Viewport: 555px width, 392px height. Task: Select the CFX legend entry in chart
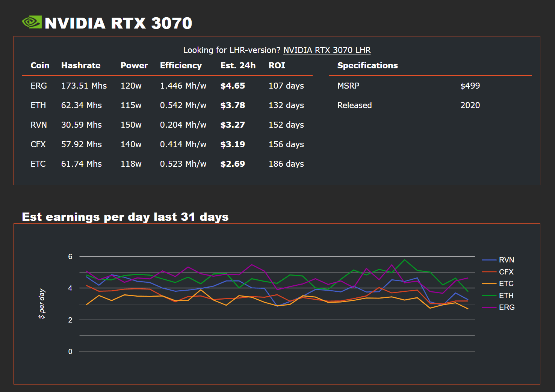[x=498, y=272]
